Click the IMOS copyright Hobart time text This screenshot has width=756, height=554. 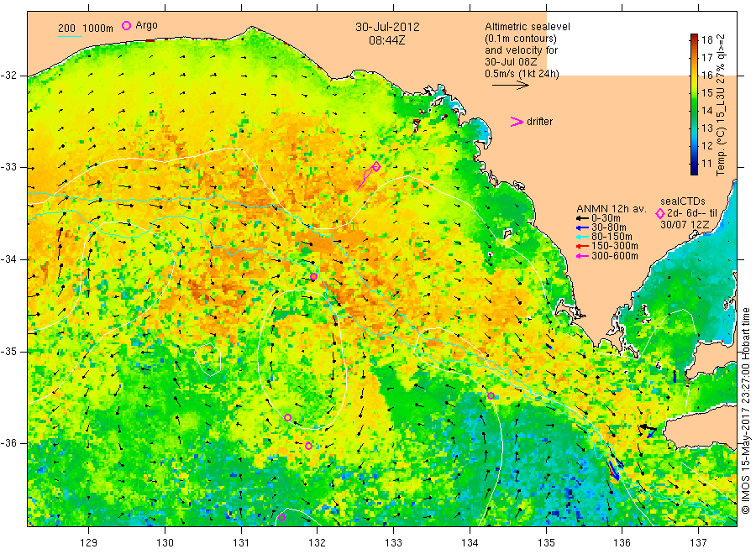click(x=746, y=411)
